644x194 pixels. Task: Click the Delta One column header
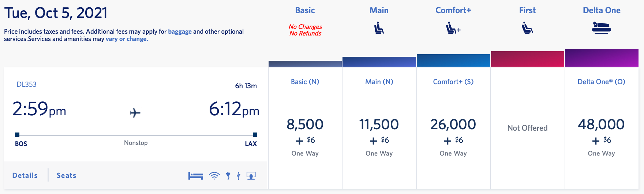point(602,10)
